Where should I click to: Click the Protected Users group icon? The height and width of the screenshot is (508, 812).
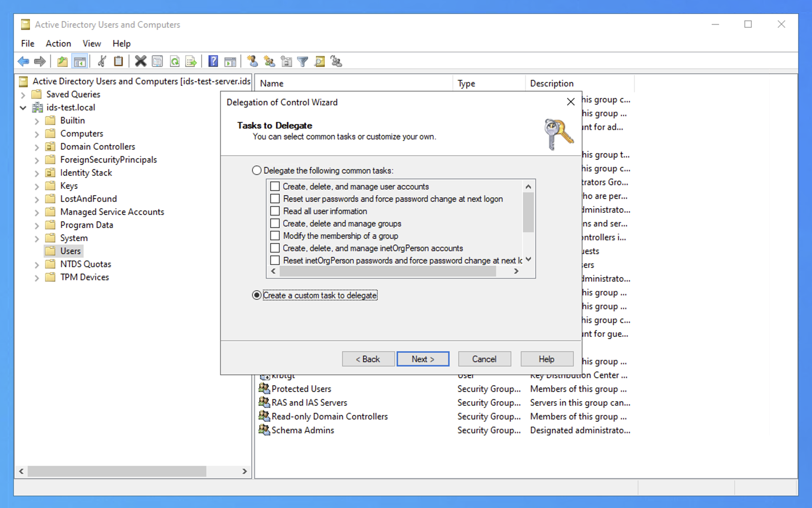(264, 389)
